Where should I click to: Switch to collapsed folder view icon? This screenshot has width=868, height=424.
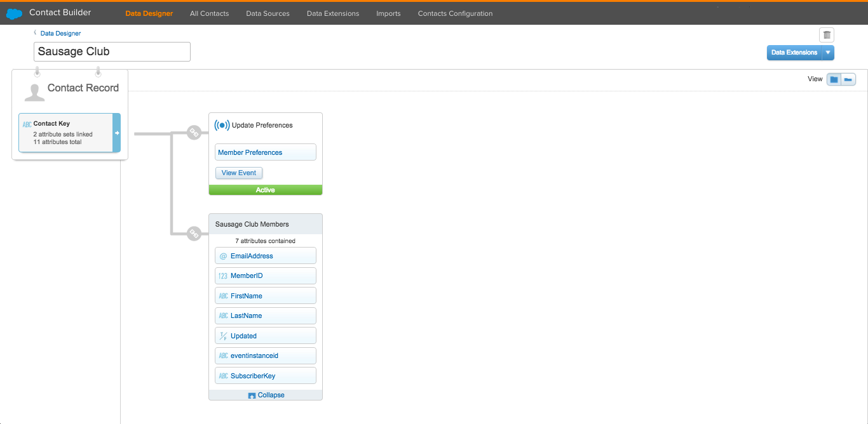point(848,79)
